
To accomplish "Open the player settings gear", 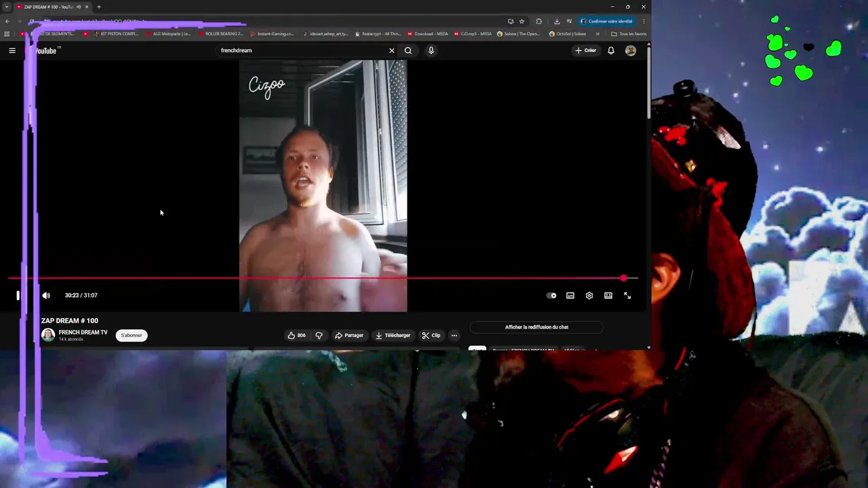I will pyautogui.click(x=589, y=296).
